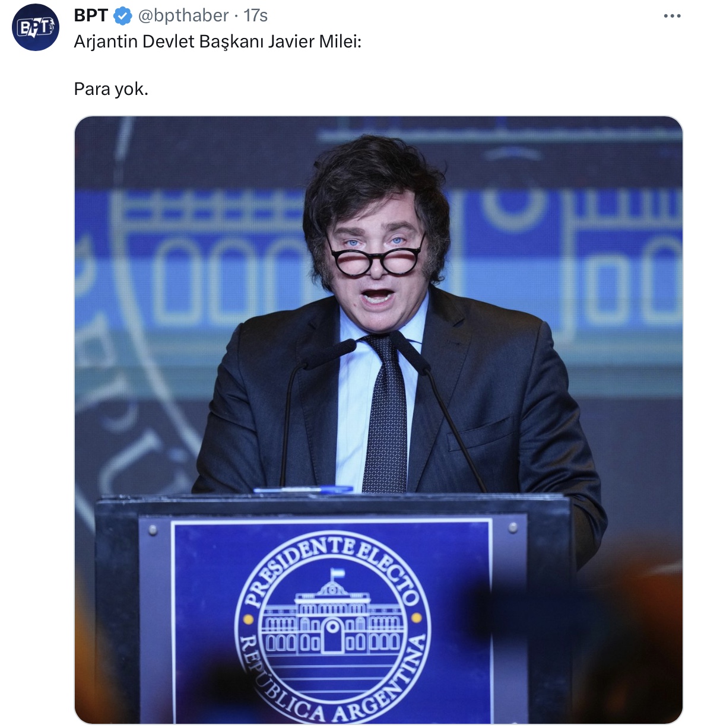This screenshot has width=701, height=728.
Task: Open the BPT profile avatar
Action: [x=36, y=27]
